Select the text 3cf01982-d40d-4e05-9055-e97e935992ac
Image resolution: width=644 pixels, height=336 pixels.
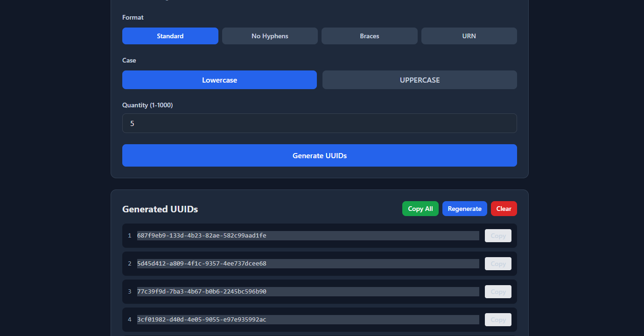click(202, 320)
